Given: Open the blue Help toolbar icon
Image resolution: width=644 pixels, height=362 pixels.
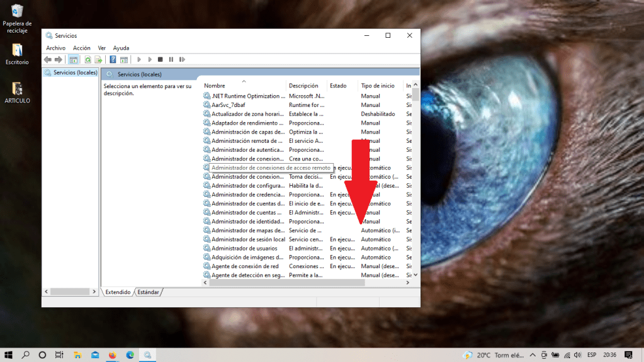Looking at the screenshot, I should tap(113, 60).
